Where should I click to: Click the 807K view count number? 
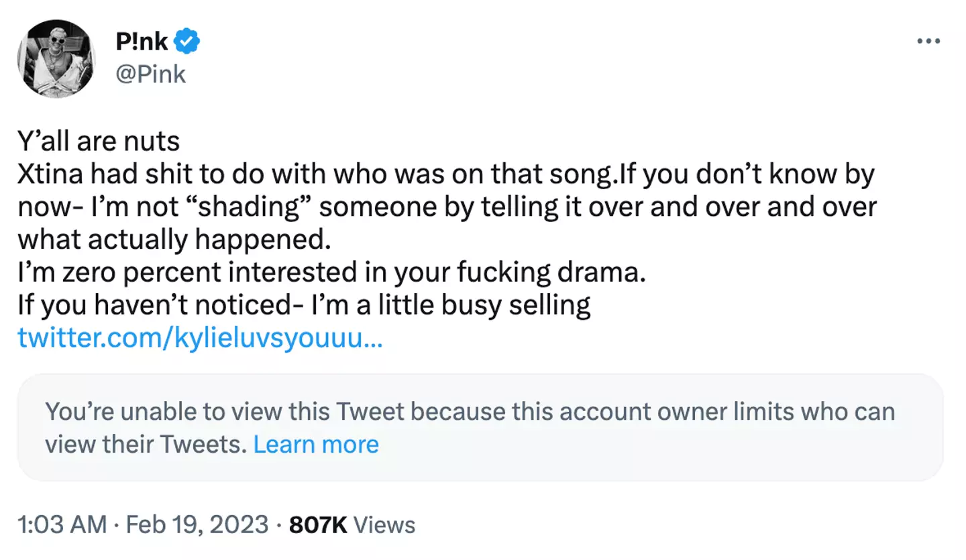318,524
